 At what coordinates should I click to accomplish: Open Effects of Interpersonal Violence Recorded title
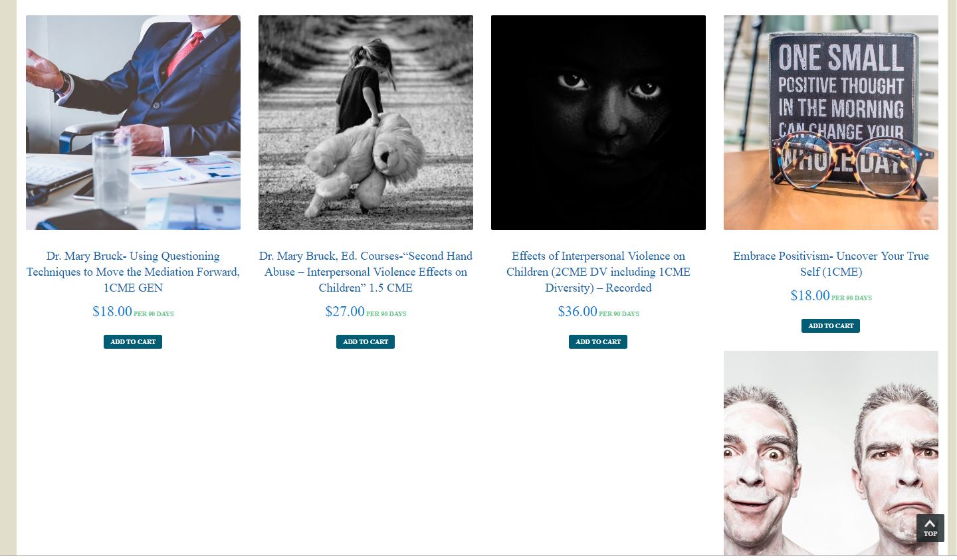(598, 272)
